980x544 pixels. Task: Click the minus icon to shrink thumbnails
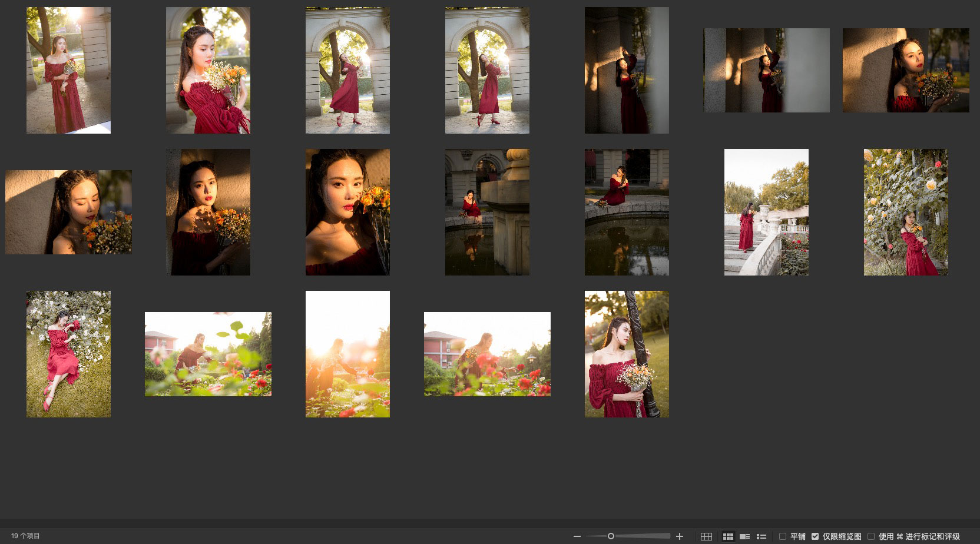(x=577, y=536)
